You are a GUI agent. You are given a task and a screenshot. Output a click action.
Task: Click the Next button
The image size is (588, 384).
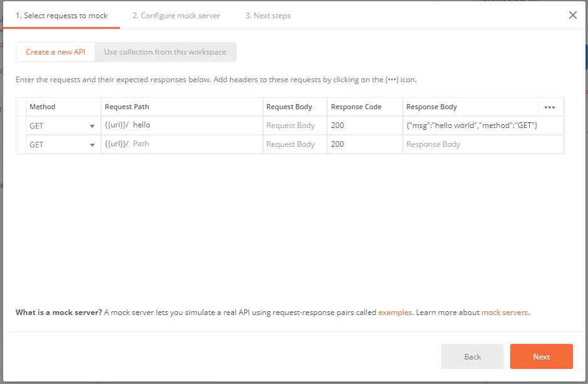coord(541,356)
